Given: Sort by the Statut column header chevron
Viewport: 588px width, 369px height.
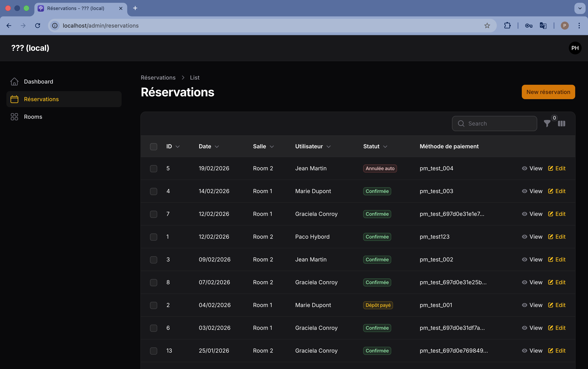Looking at the screenshot, I should [385, 147].
